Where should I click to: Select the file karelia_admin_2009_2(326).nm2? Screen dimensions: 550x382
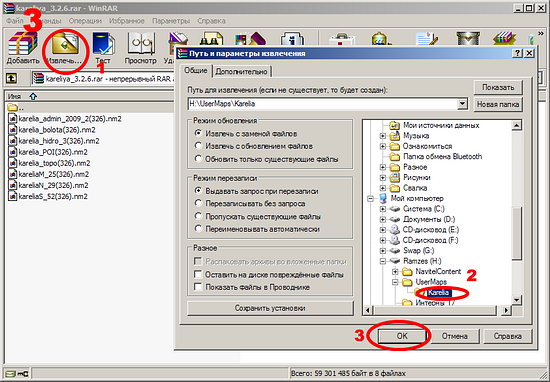(65, 119)
